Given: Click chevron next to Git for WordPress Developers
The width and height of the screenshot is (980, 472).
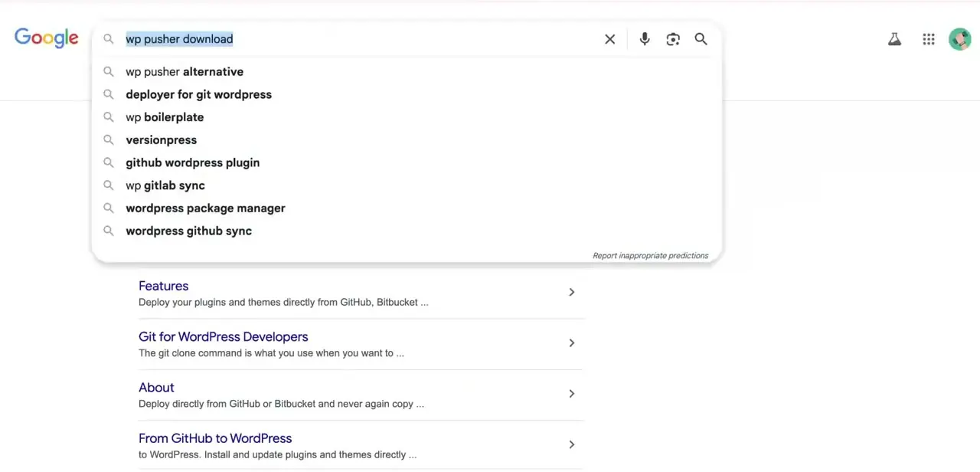Looking at the screenshot, I should pyautogui.click(x=571, y=343).
